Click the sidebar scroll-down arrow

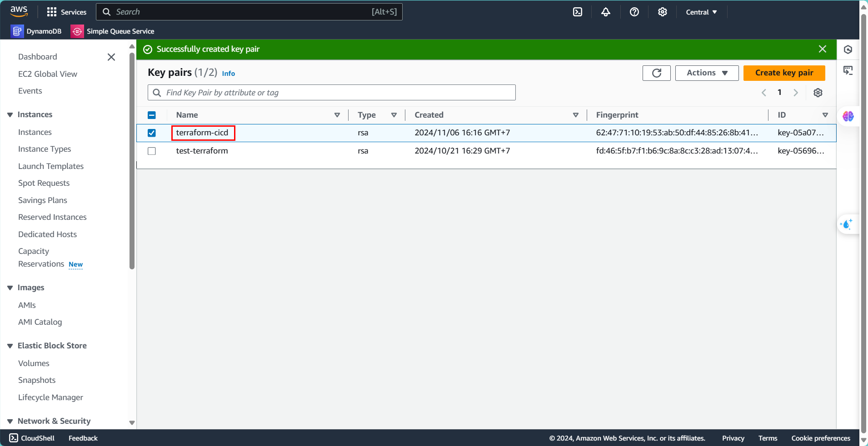point(132,423)
